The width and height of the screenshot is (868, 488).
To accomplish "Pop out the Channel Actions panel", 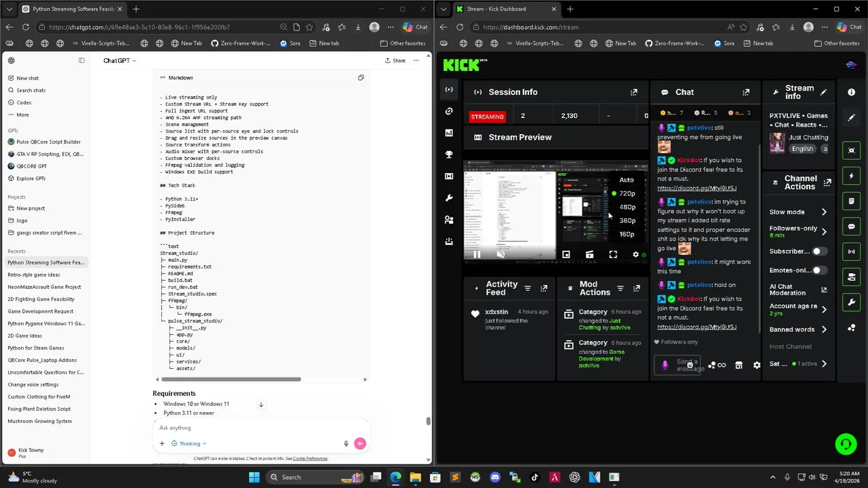I will (x=827, y=182).
